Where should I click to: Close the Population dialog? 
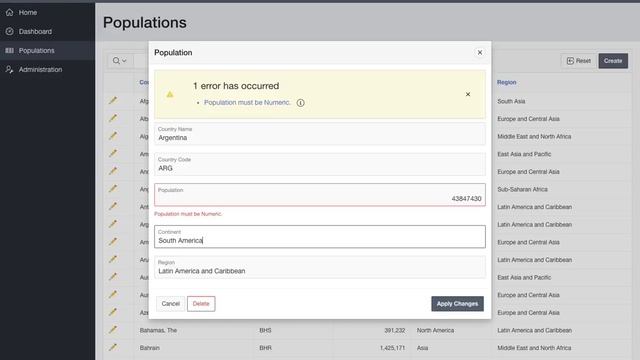pyautogui.click(x=480, y=52)
